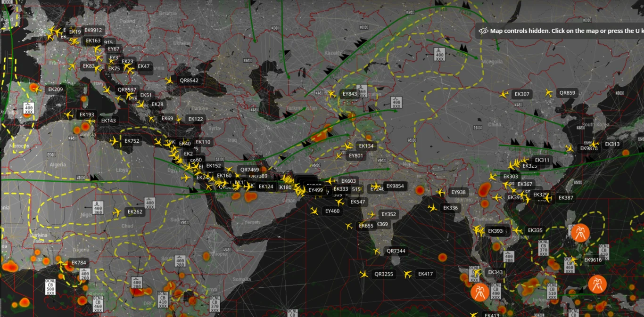Select the EK343 flight label
This screenshot has width=644, height=317.
click(x=495, y=272)
